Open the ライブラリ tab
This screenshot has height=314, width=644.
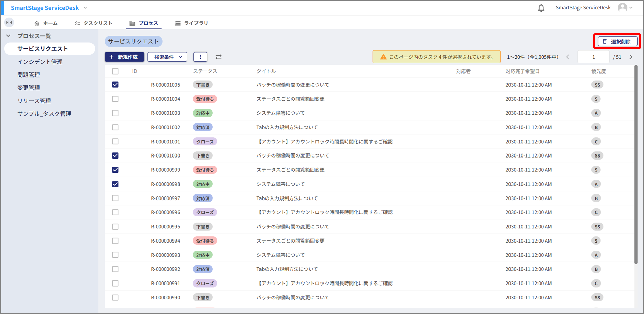pyautogui.click(x=192, y=23)
